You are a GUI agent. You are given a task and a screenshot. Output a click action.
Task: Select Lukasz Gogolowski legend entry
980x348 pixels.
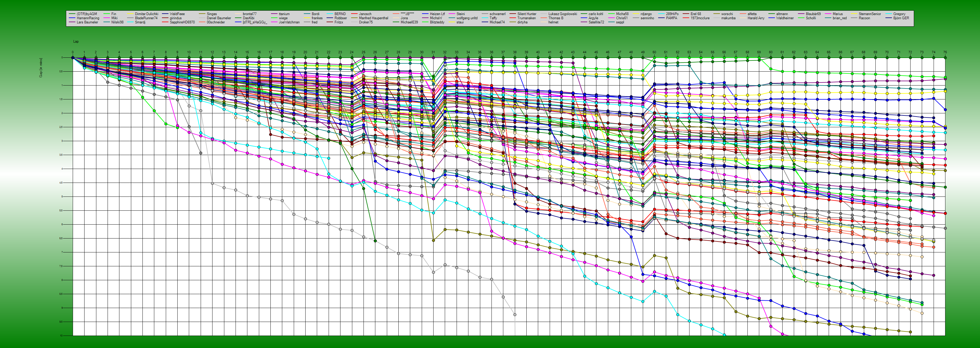pyautogui.click(x=562, y=14)
